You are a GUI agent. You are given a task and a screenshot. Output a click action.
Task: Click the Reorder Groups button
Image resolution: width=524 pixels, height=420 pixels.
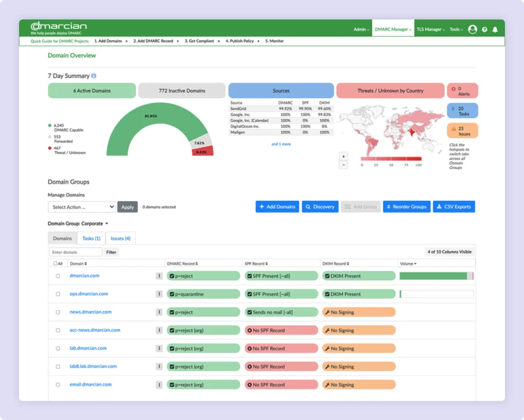[x=407, y=207]
